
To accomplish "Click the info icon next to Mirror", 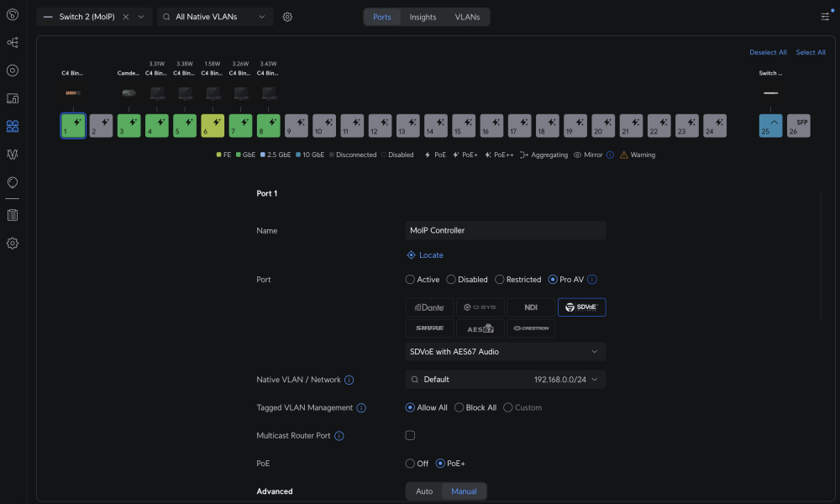I will pos(610,155).
